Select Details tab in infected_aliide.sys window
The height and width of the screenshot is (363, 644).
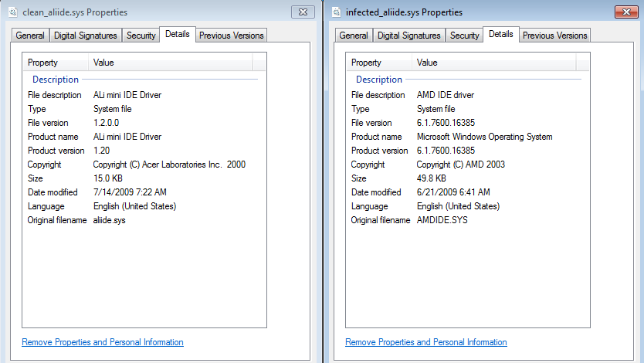pyautogui.click(x=501, y=34)
